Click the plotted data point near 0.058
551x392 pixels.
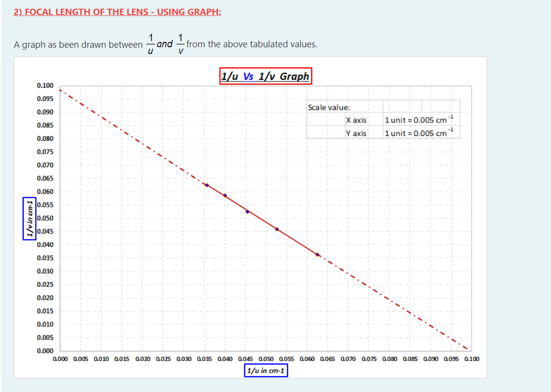point(226,195)
